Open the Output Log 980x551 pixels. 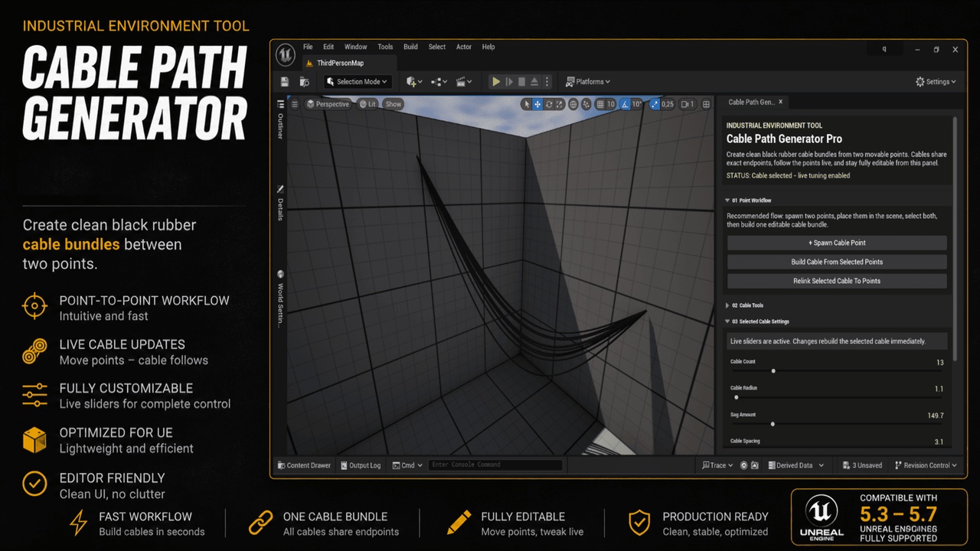(x=361, y=465)
